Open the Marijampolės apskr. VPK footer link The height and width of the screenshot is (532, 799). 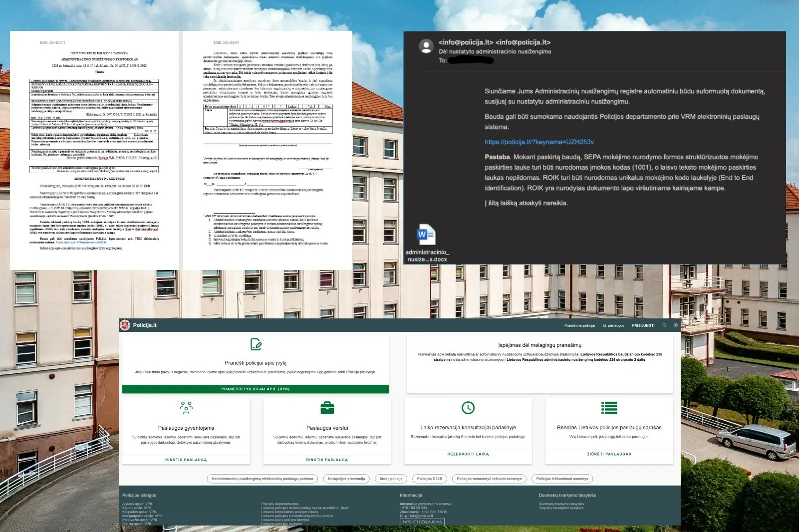coord(142,516)
